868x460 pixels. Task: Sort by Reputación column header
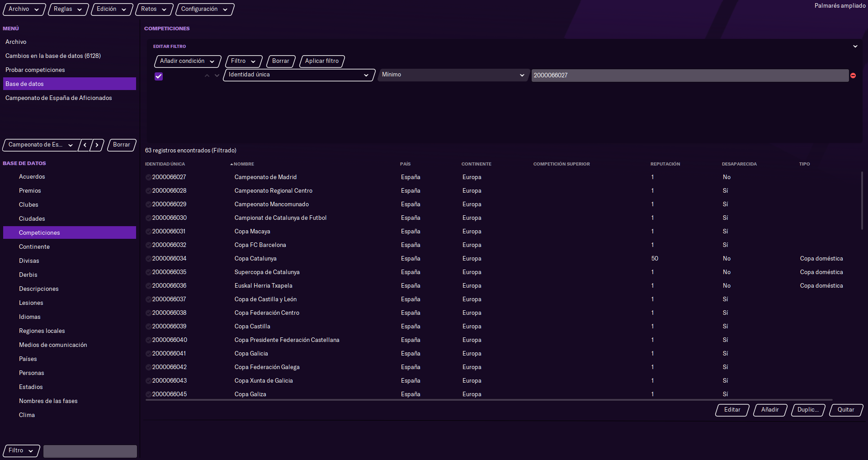[665, 164]
